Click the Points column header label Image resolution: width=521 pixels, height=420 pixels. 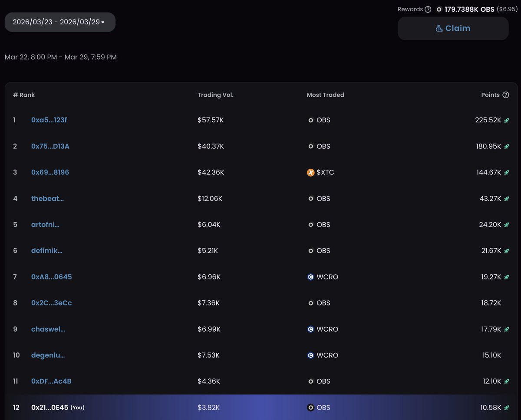point(490,95)
